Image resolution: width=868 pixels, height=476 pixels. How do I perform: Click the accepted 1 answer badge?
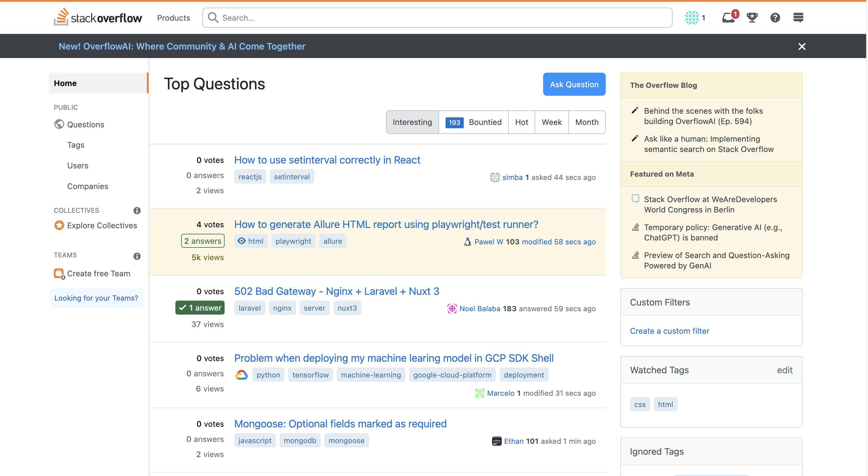200,307
